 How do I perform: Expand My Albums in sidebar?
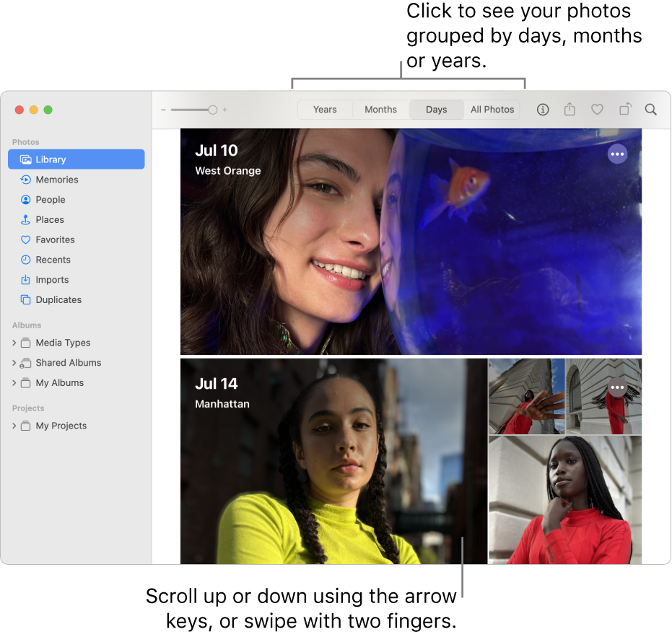click(x=15, y=383)
